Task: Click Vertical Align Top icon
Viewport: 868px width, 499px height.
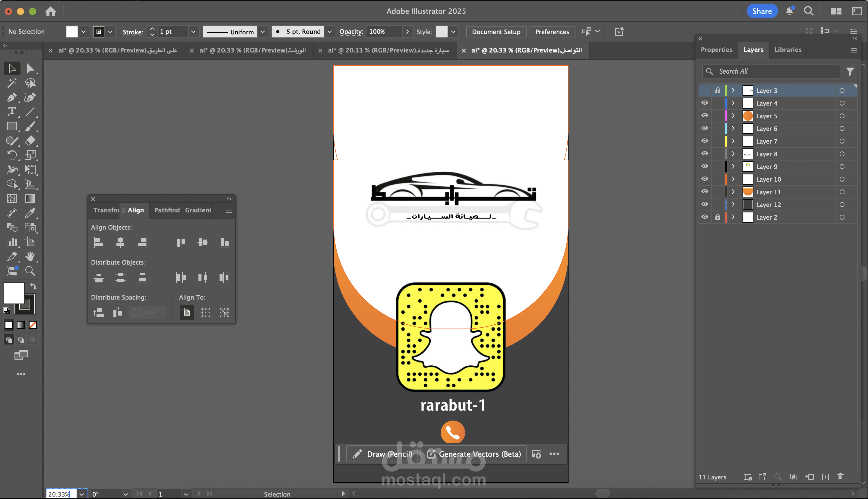Action: (181, 243)
